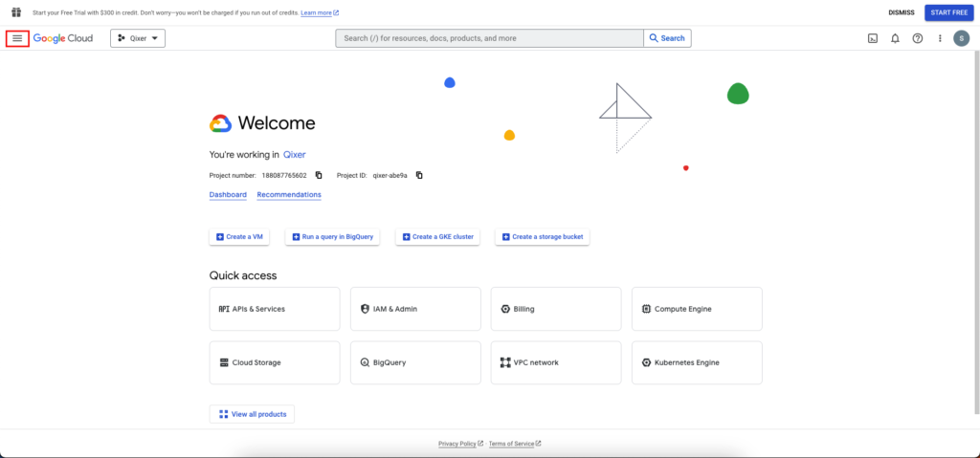Open the three-dot settings and utilities menu
The width and height of the screenshot is (980, 458).
pyautogui.click(x=940, y=39)
